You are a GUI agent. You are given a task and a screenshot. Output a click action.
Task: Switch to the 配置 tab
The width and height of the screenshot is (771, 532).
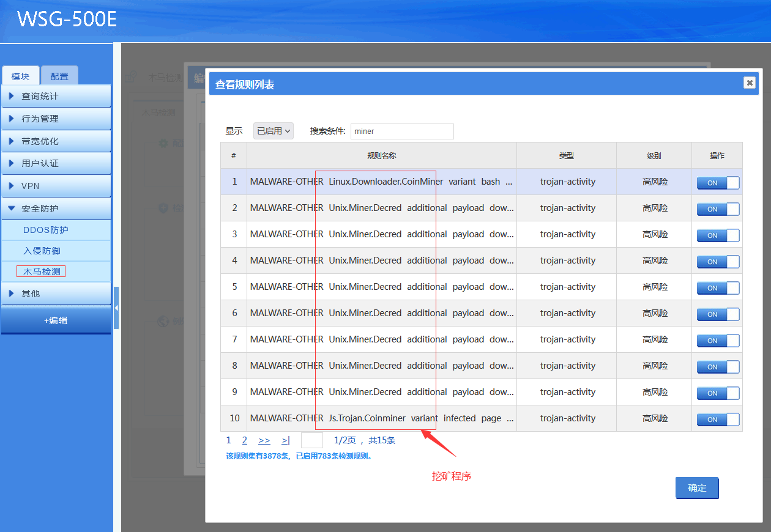(59, 76)
